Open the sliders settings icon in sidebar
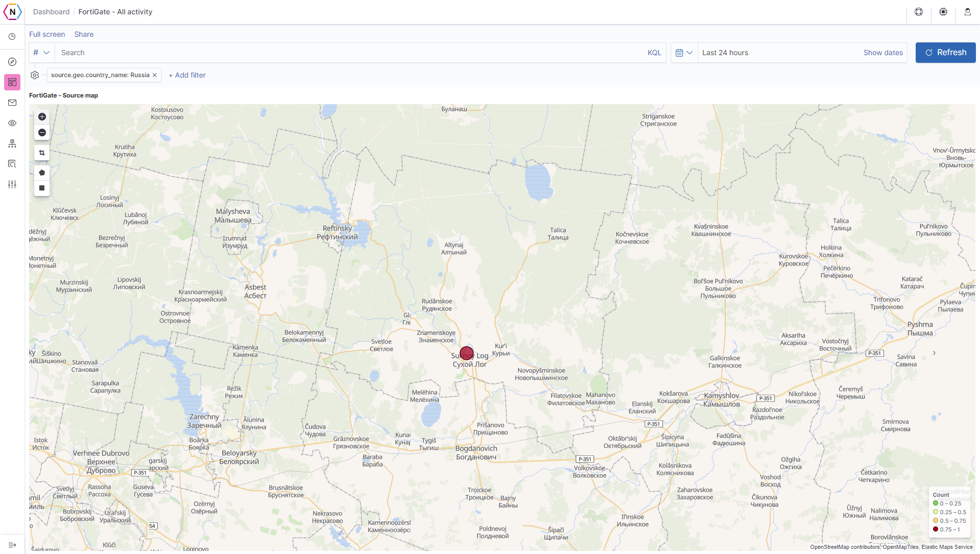This screenshot has width=980, height=554. point(12,184)
